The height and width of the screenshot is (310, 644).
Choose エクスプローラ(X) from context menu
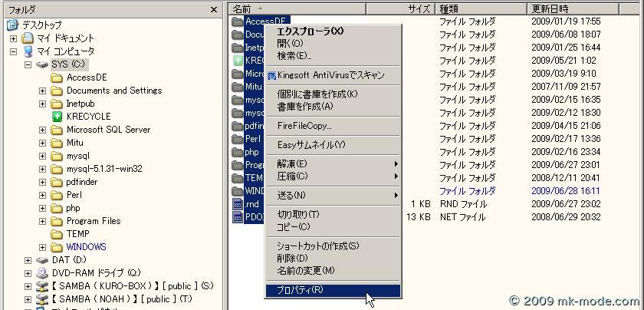pyautogui.click(x=333, y=31)
